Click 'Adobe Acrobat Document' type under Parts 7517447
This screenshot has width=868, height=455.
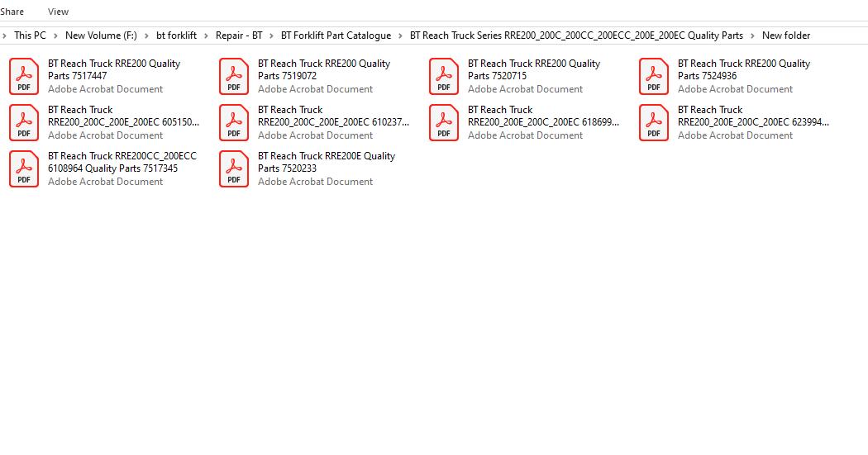coord(105,89)
